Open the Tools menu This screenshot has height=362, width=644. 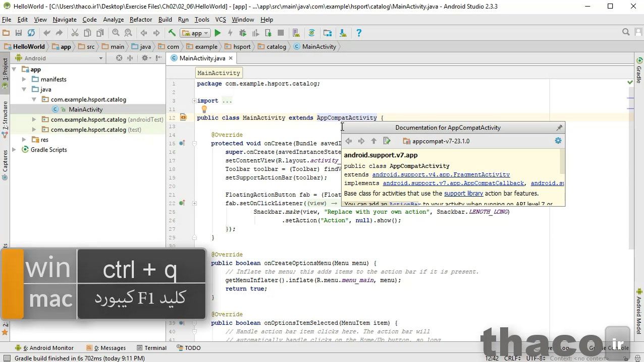point(202,20)
